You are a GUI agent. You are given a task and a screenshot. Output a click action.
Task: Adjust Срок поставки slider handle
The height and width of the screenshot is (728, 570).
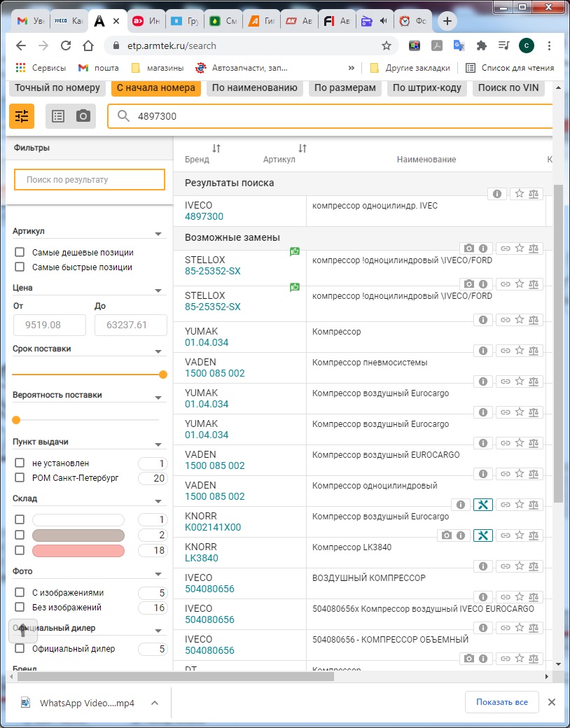pos(163,374)
